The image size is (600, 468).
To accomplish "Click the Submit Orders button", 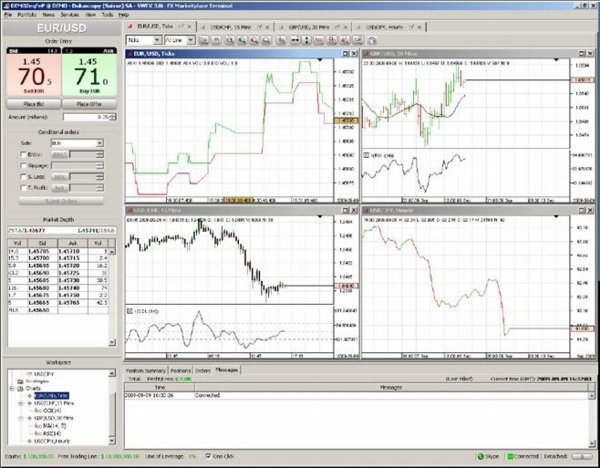I will coord(61,201).
